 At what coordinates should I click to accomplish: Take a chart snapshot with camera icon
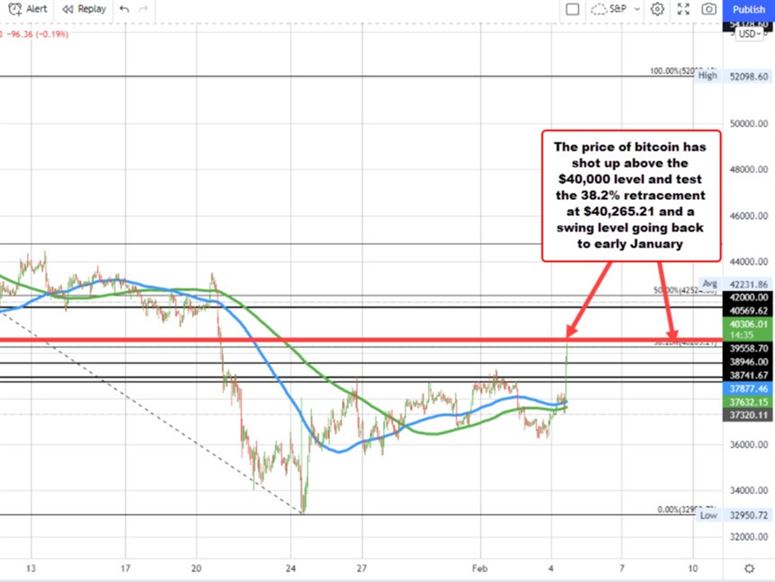709,9
